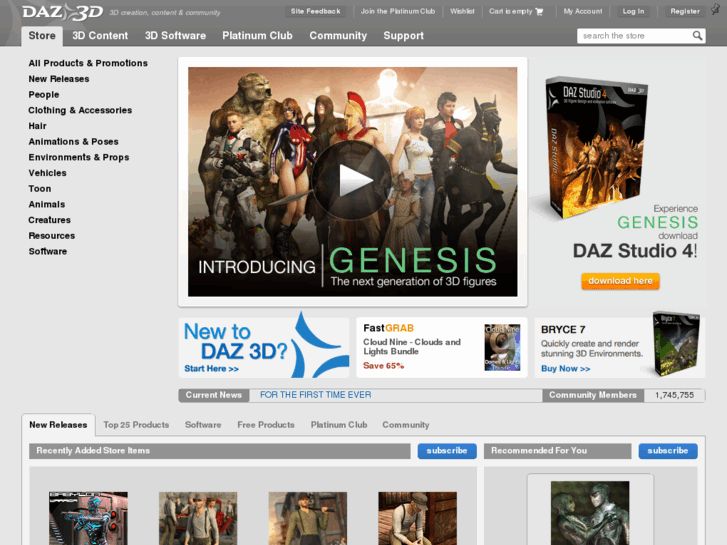Browse the Creatures category
This screenshot has width=727, height=545.
click(x=50, y=220)
